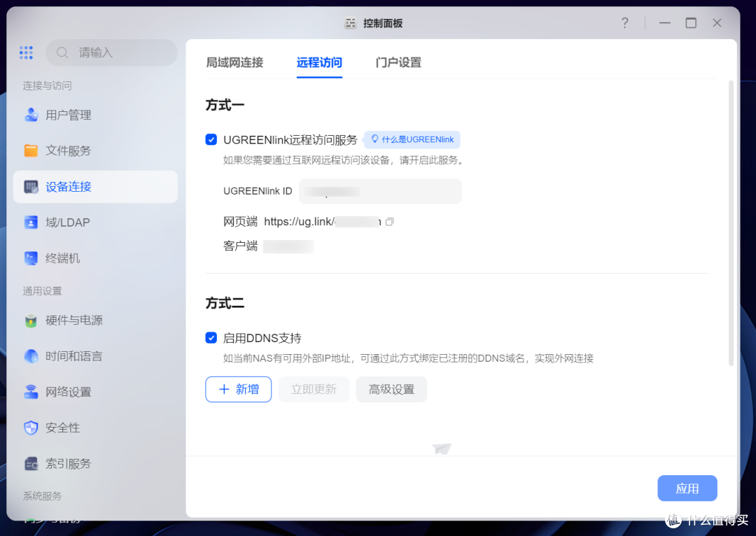Screen dimensions: 756x536
Task: Click the UGREENlink ID input field
Action: point(380,191)
